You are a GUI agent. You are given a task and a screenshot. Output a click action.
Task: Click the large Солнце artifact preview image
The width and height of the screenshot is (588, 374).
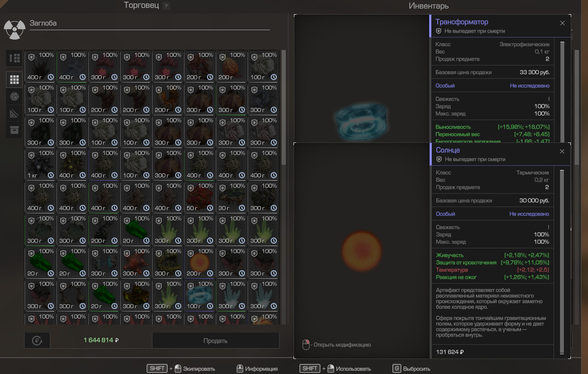tap(362, 250)
